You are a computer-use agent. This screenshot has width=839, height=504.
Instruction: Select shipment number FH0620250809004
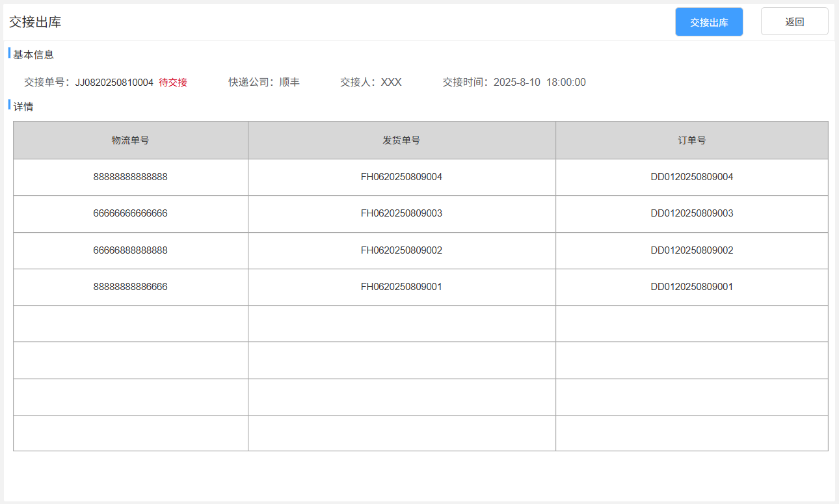coord(401,177)
